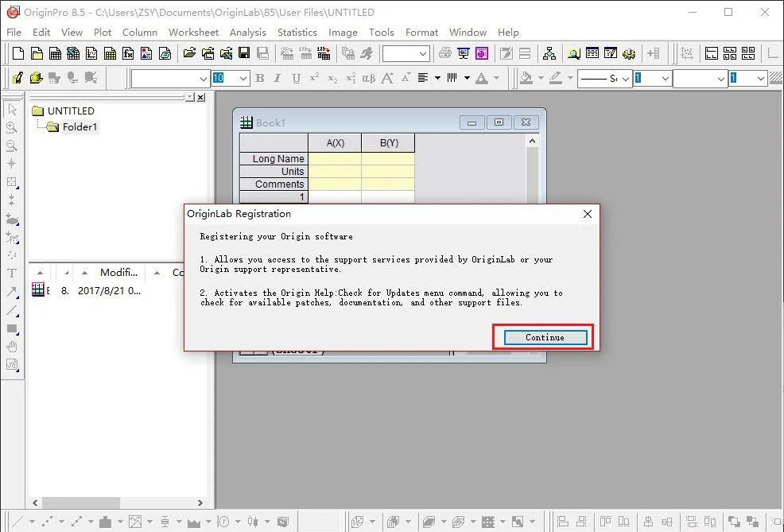Image resolution: width=784 pixels, height=532 pixels.
Task: Expand the text alignment dropdown arrow
Action: coord(437,78)
